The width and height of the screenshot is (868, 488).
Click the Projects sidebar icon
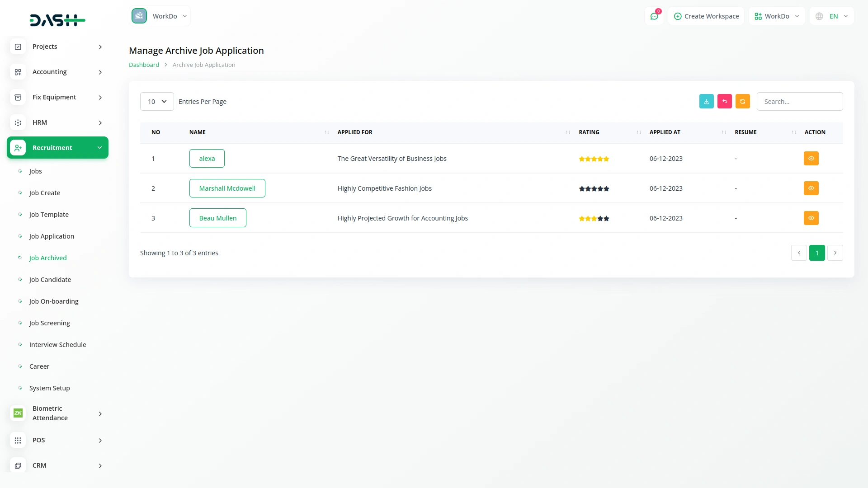click(18, 47)
